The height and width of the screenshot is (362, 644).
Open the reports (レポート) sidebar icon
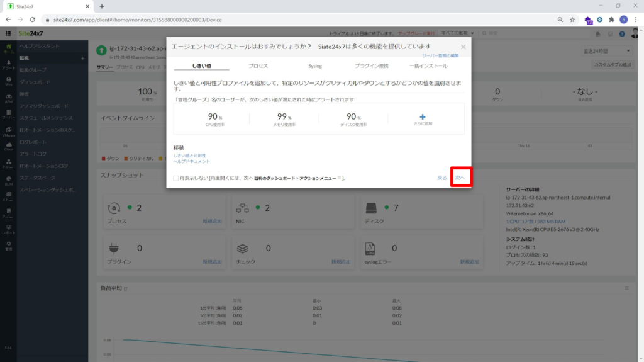tap(8, 229)
